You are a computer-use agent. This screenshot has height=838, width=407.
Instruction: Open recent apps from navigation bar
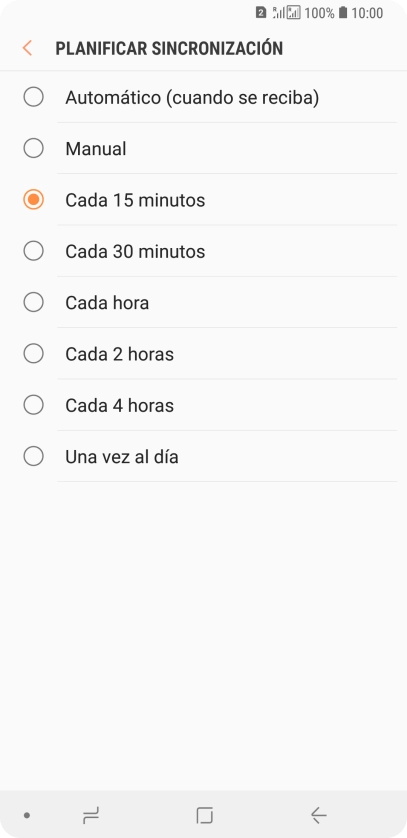[x=91, y=815]
